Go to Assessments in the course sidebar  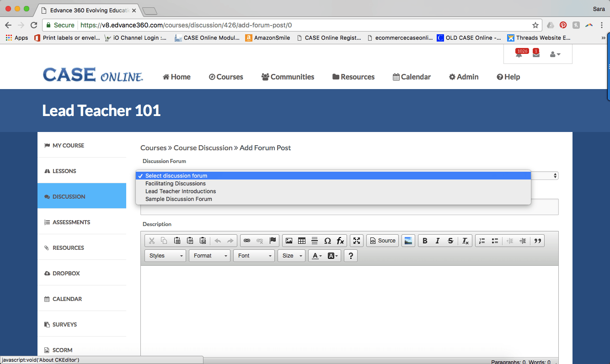[x=71, y=222]
